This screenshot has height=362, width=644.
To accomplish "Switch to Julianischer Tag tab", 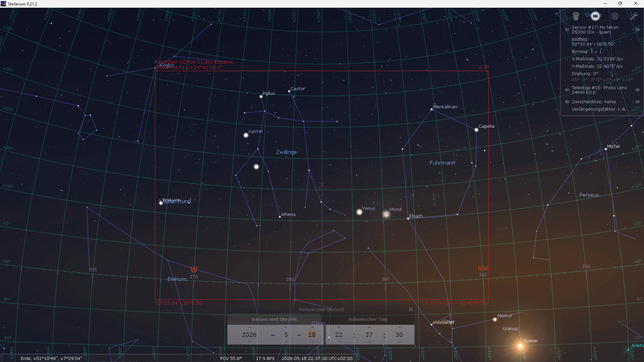I will pyautogui.click(x=367, y=319).
